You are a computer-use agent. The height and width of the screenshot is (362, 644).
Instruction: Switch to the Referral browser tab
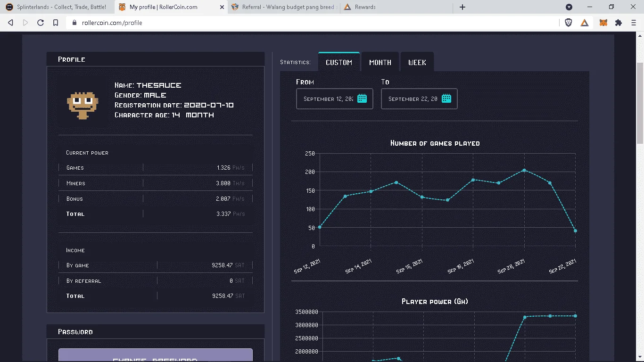[x=283, y=7]
